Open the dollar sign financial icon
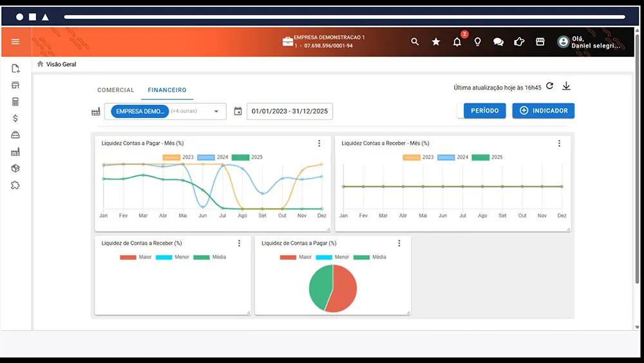644x363 pixels. [15, 119]
